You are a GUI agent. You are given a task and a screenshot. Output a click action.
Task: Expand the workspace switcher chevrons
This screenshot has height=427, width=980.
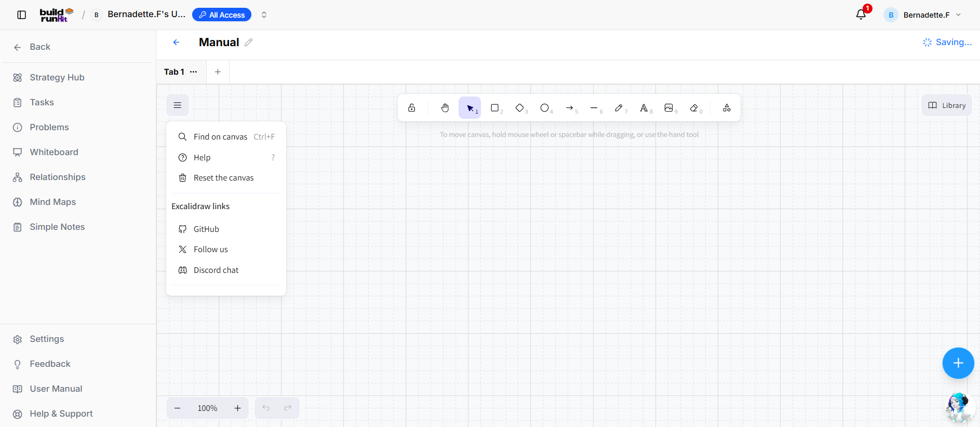264,15
